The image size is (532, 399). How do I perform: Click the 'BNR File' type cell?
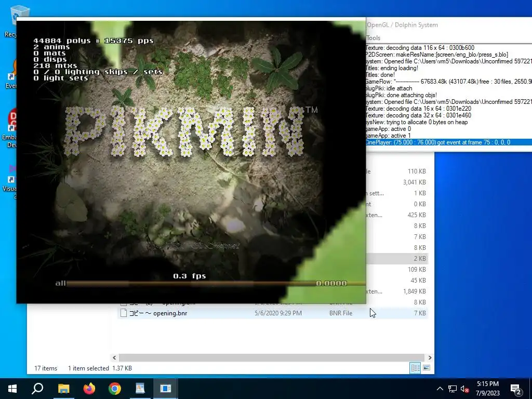pos(341,313)
